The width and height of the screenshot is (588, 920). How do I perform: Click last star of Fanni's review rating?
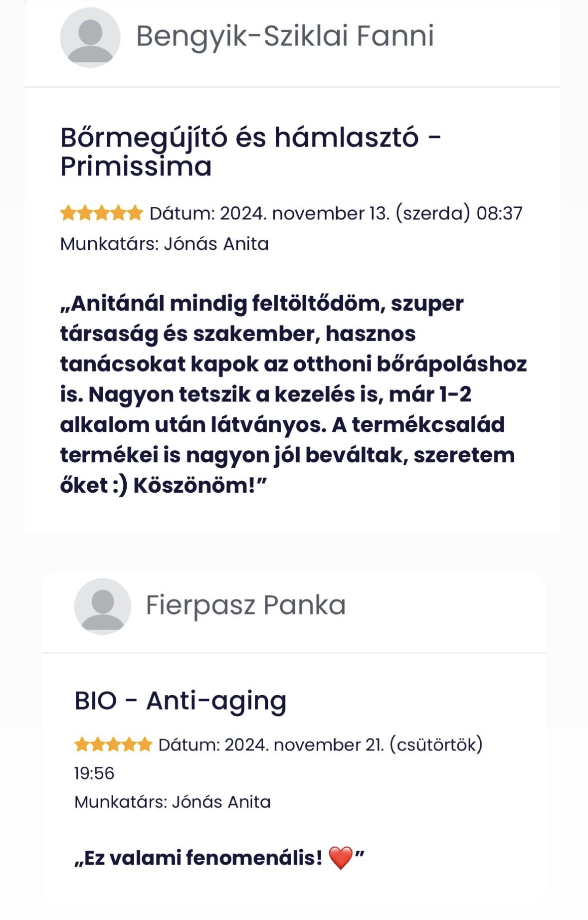(x=135, y=214)
